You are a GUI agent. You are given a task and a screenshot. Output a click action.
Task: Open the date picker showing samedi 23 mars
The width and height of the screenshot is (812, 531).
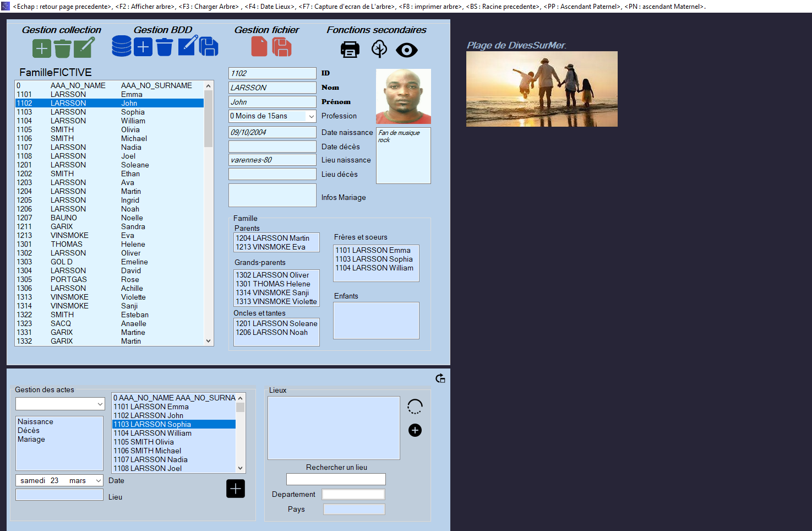point(99,481)
